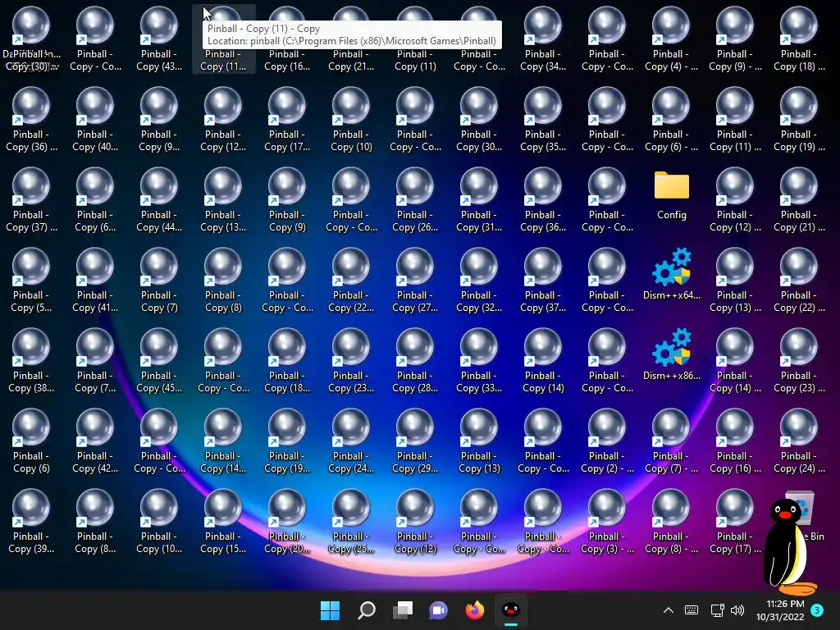The height and width of the screenshot is (630, 840).
Task: Expand the hidden system tray icons chevron
Action: pyautogui.click(x=669, y=610)
